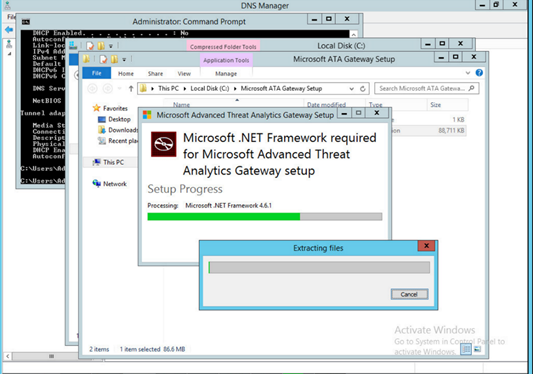Image resolution: width=533 pixels, height=374 pixels.
Task: Switch to details view icon
Action: point(466,349)
